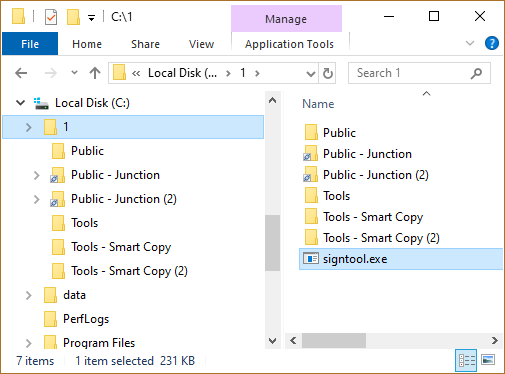The image size is (505, 374).
Task: Click the Up arrow navigation icon
Action: click(95, 73)
